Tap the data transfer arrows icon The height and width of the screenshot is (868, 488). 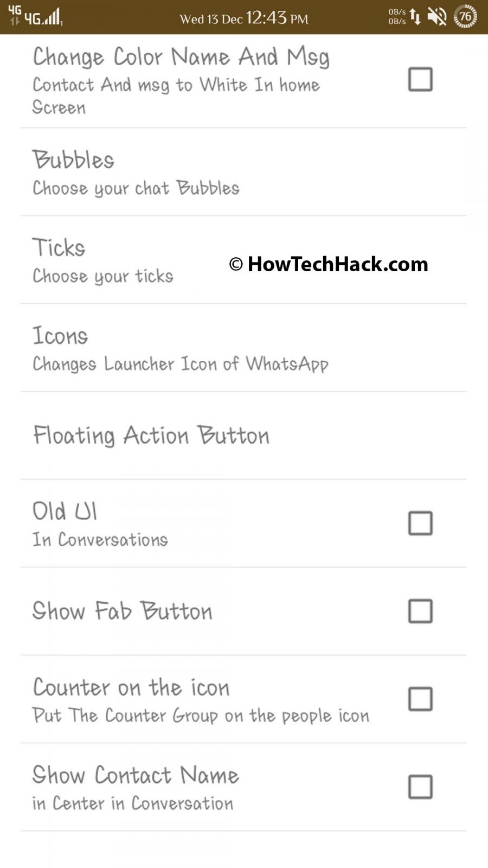[x=415, y=17]
